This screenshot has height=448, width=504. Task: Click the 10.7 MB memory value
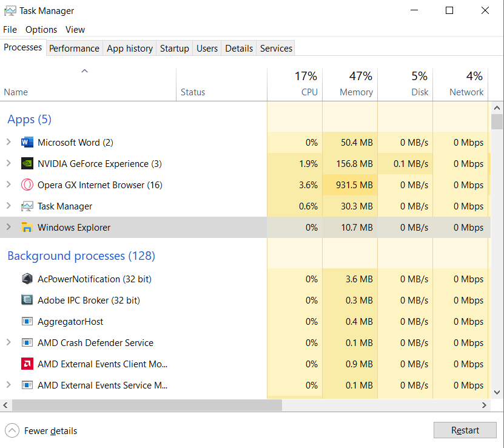point(357,228)
